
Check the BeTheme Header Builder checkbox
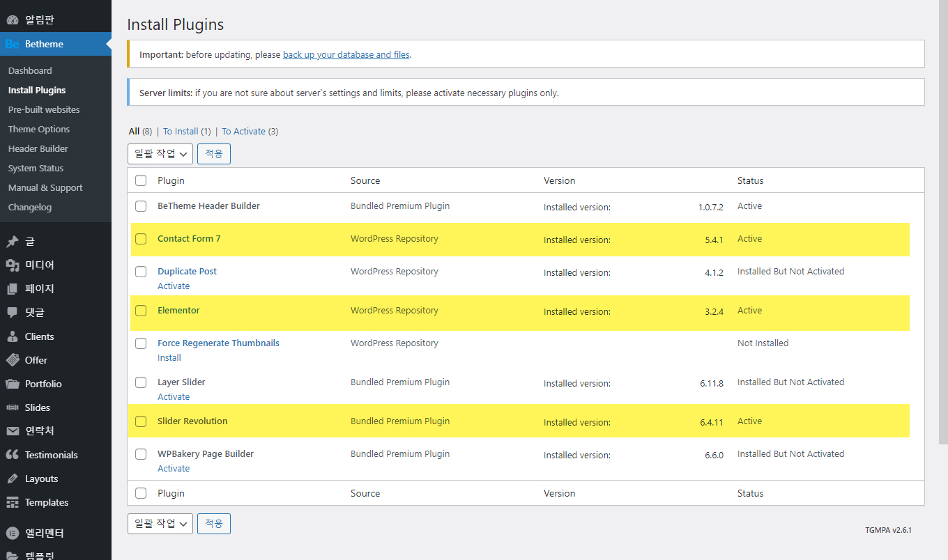(141, 206)
